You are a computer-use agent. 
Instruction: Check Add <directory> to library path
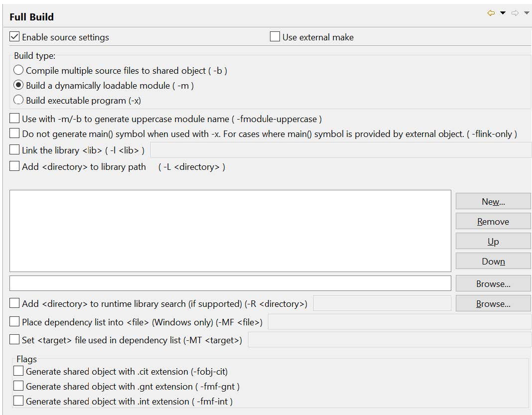click(x=14, y=167)
